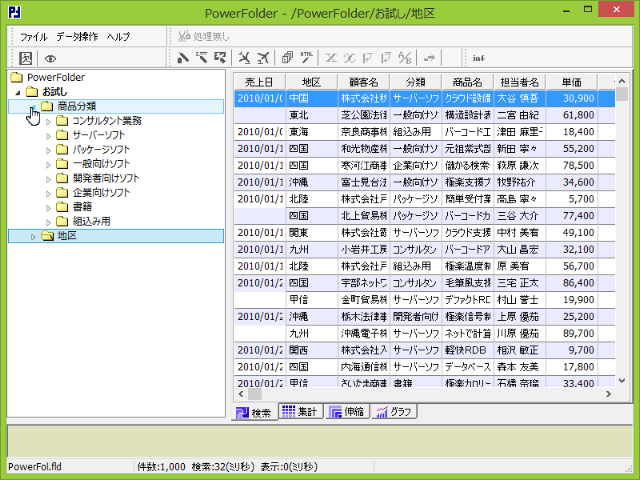Open the ヘルプ menu
Screen dimensions: 640x480
(x=118, y=37)
